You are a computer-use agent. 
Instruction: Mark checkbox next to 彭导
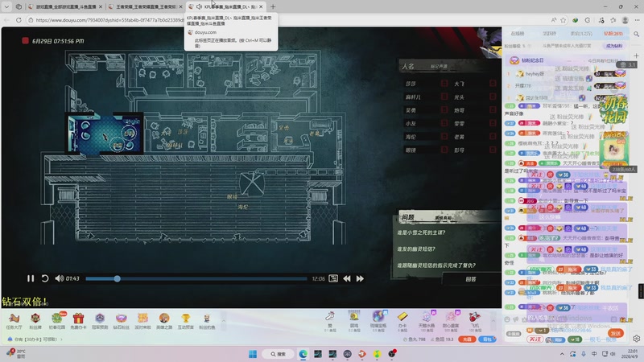[x=493, y=150]
